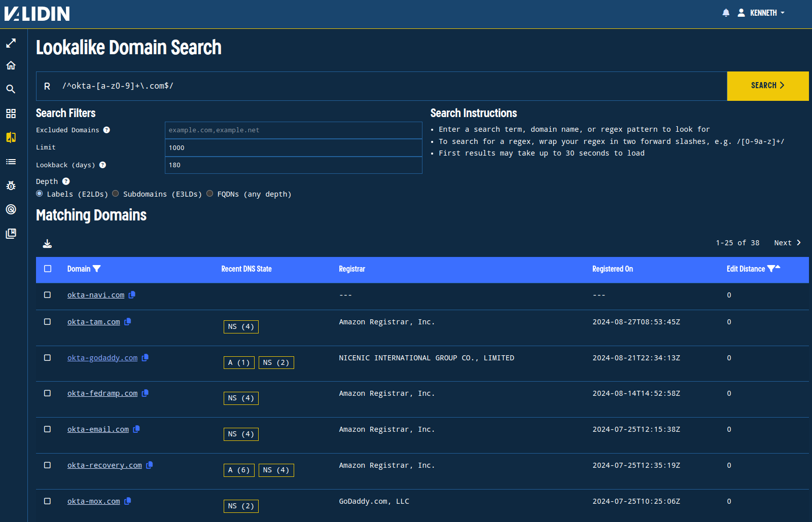
Task: Check the okta-mox.com row checkbox
Action: [x=47, y=501]
